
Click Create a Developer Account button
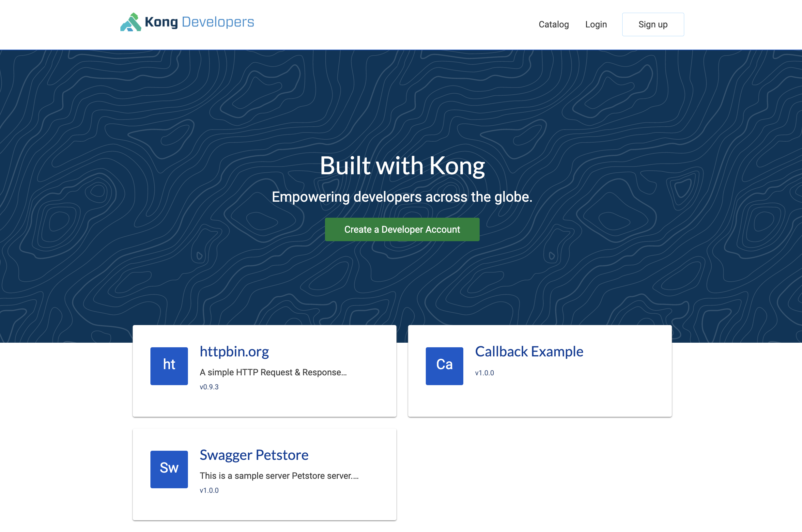tap(402, 229)
